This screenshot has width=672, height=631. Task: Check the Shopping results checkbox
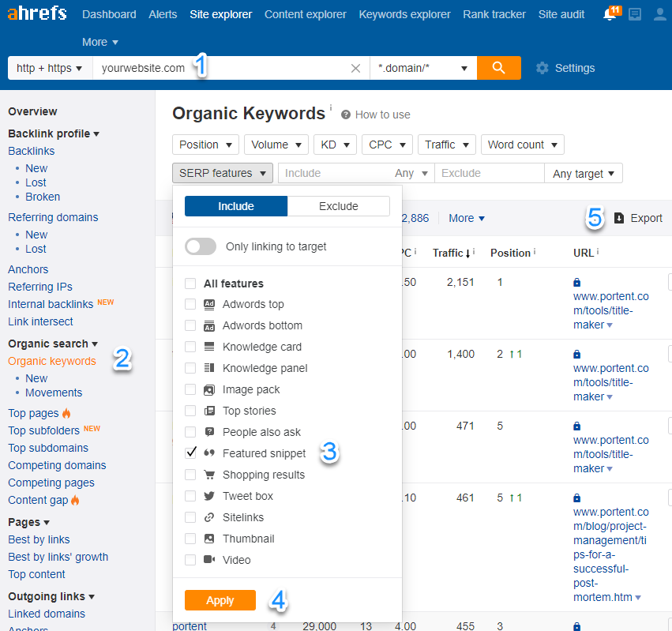click(x=190, y=475)
